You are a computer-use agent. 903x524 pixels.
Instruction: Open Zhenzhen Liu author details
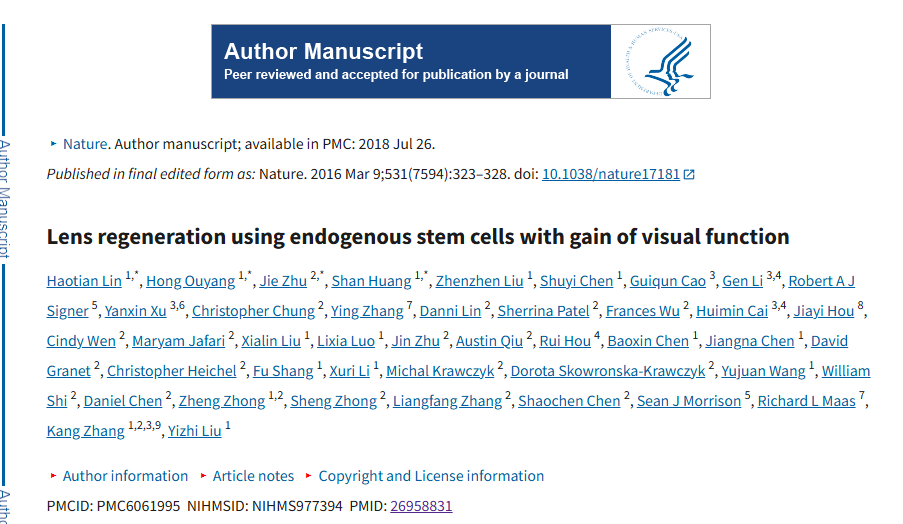click(480, 281)
